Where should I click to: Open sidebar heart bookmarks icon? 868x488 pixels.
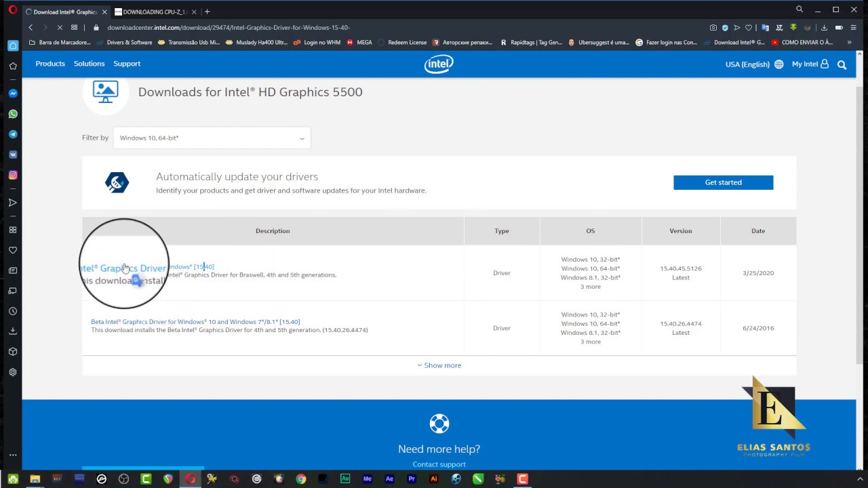[13, 250]
